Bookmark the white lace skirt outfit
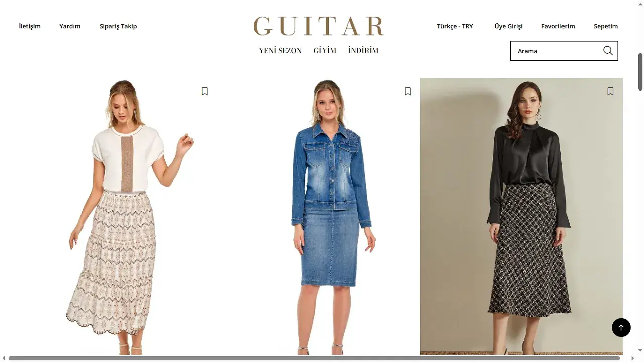This screenshot has height=362, width=644. 205,92
